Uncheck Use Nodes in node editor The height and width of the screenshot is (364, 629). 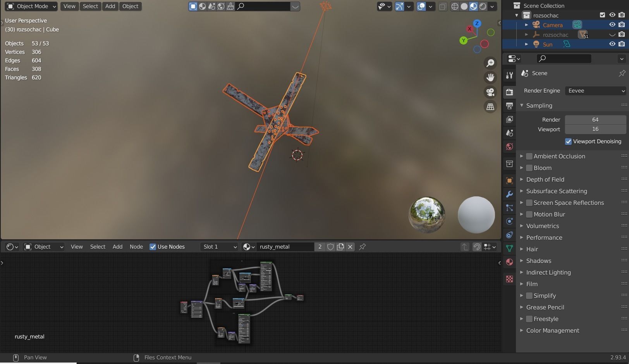[153, 247]
